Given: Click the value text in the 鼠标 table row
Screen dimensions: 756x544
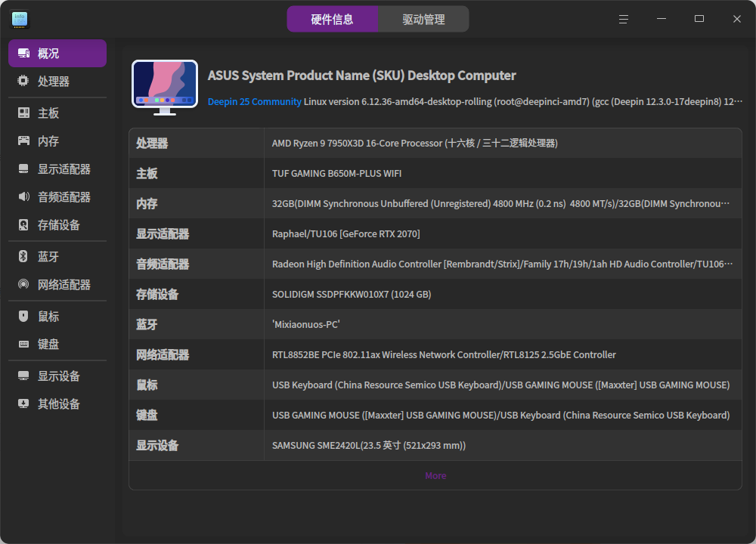Looking at the screenshot, I should (501, 385).
